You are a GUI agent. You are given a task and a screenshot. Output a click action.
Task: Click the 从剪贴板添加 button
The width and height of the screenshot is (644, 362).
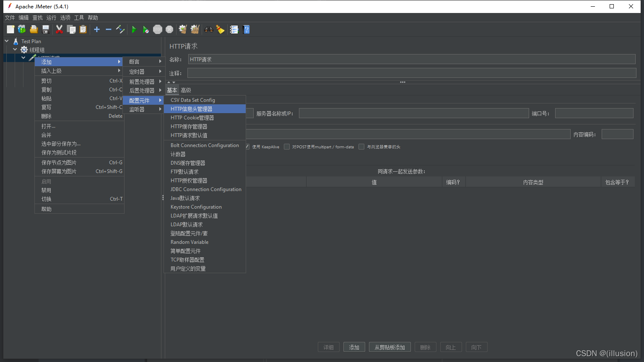(390, 347)
